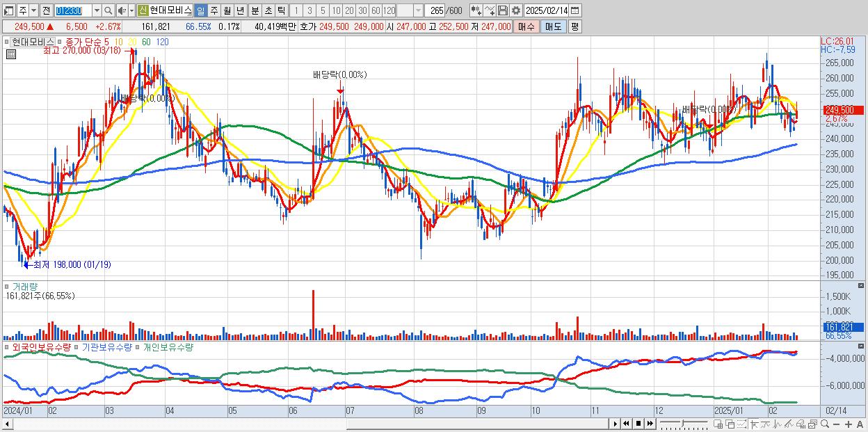868x432 pixels.
Task: Click the 기관보유수량 indicator label
Action: 106,346
